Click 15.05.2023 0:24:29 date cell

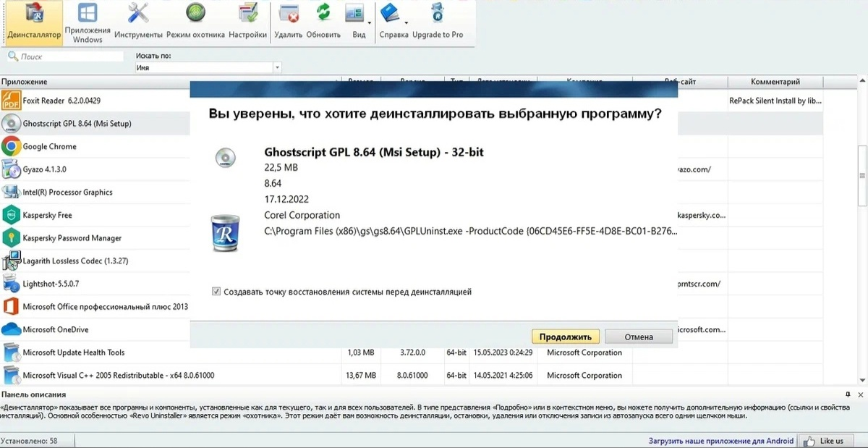click(x=503, y=352)
